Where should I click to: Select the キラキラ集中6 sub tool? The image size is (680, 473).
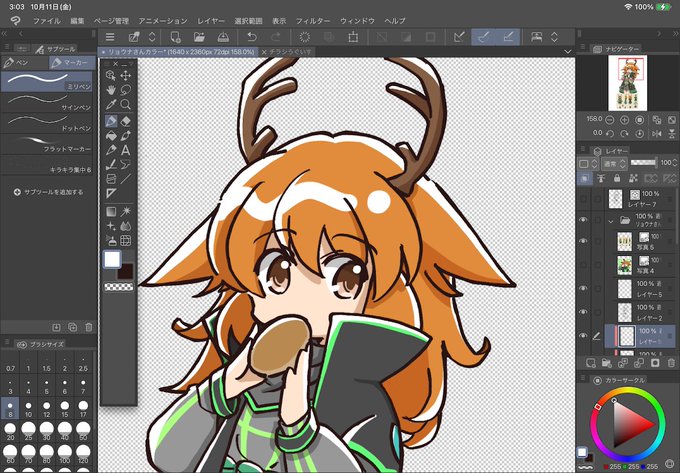46,165
